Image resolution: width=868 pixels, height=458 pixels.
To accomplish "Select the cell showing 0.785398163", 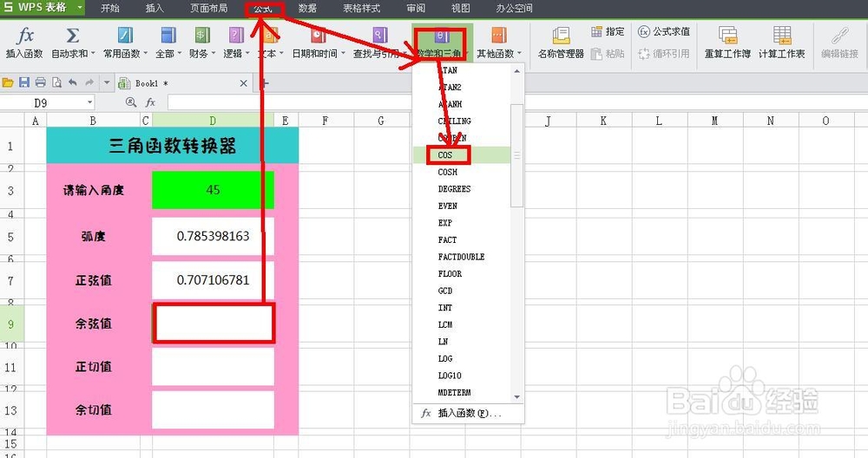I will click(214, 236).
